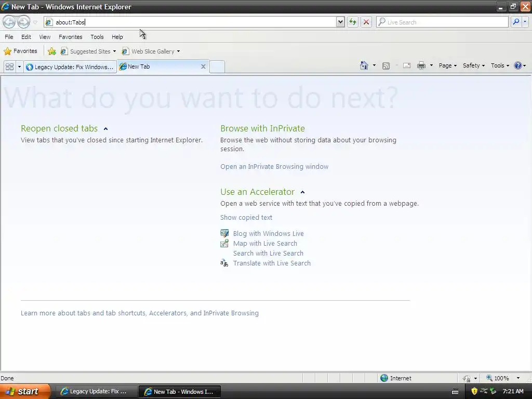532x399 pixels.
Task: Click the Read Mail icon
Action: tap(406, 65)
